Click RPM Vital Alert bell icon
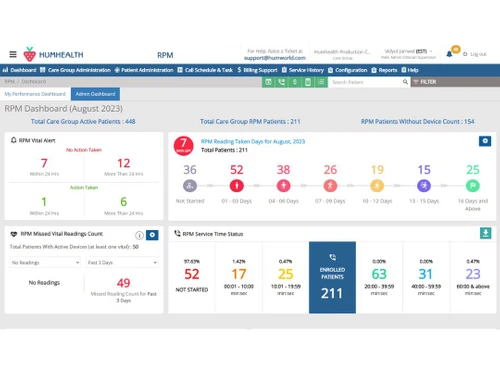 point(13,140)
